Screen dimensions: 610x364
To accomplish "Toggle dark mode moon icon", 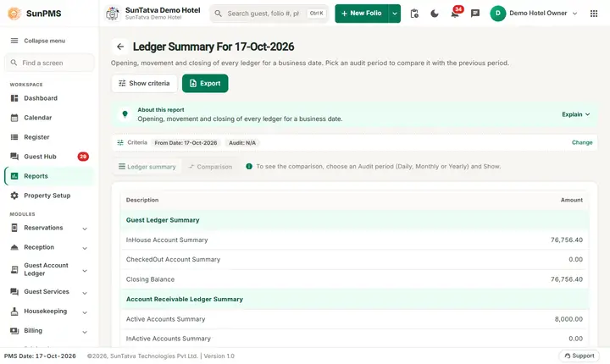I will point(435,14).
